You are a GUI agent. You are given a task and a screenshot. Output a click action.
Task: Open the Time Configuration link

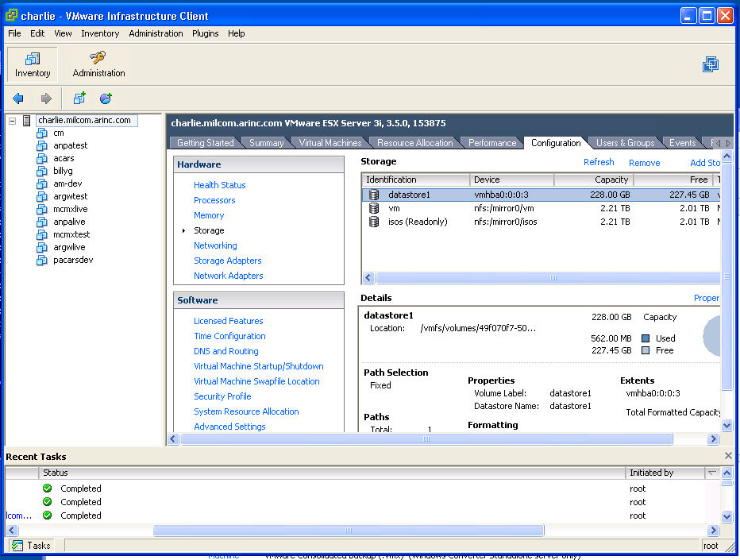click(x=229, y=336)
